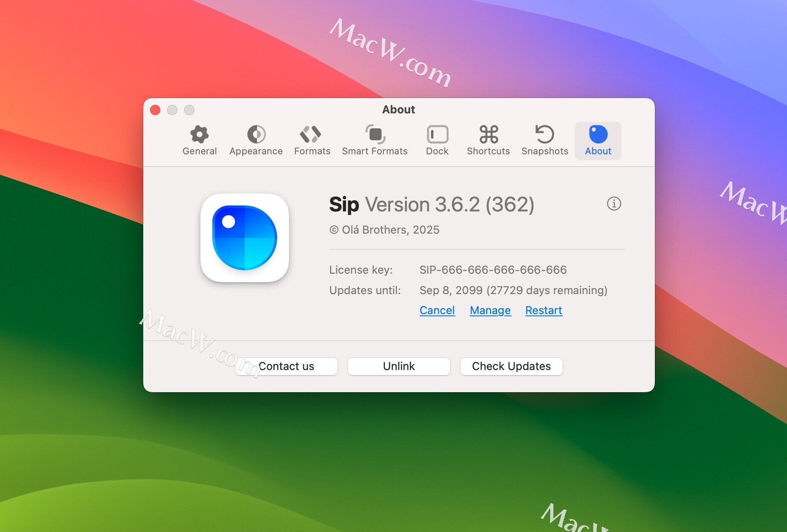
Task: Select the Smart Formats tab
Action: 375,141
